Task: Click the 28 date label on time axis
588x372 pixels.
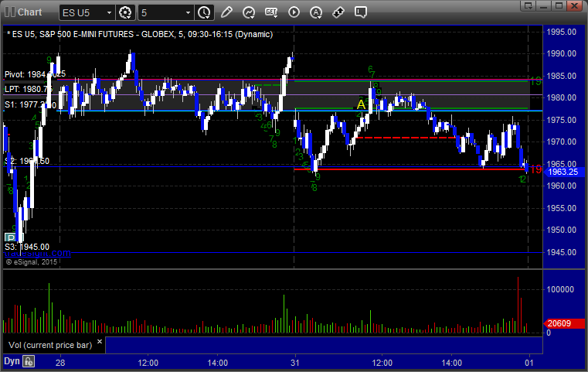Action: (x=60, y=363)
